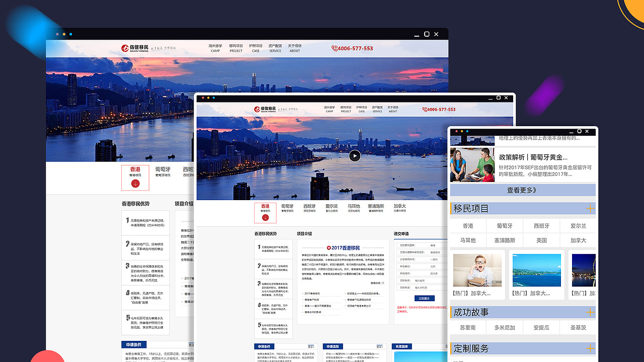The height and width of the screenshot is (362, 644).
Task: Select 香港 tab in middle window
Action: [265, 212]
